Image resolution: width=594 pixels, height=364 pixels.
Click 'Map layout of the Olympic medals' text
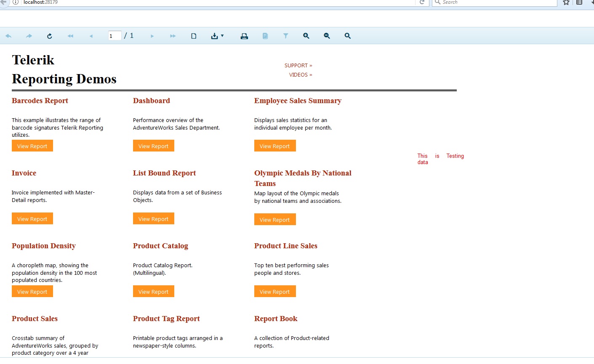[x=298, y=197]
